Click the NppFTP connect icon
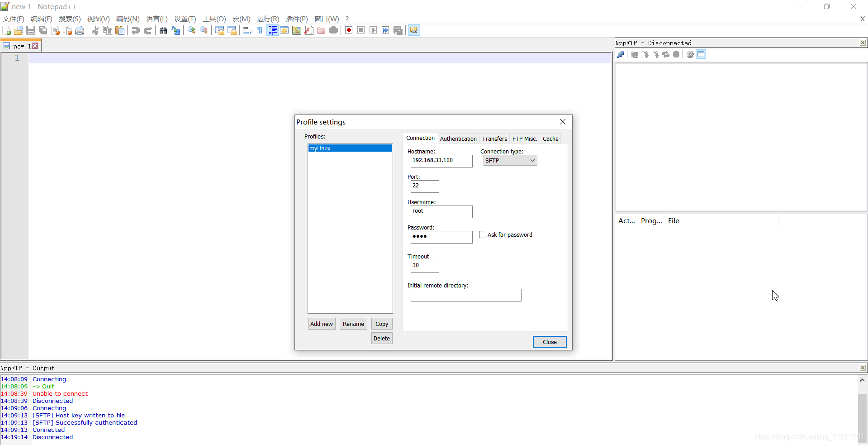The image size is (868, 445). pyautogui.click(x=621, y=54)
